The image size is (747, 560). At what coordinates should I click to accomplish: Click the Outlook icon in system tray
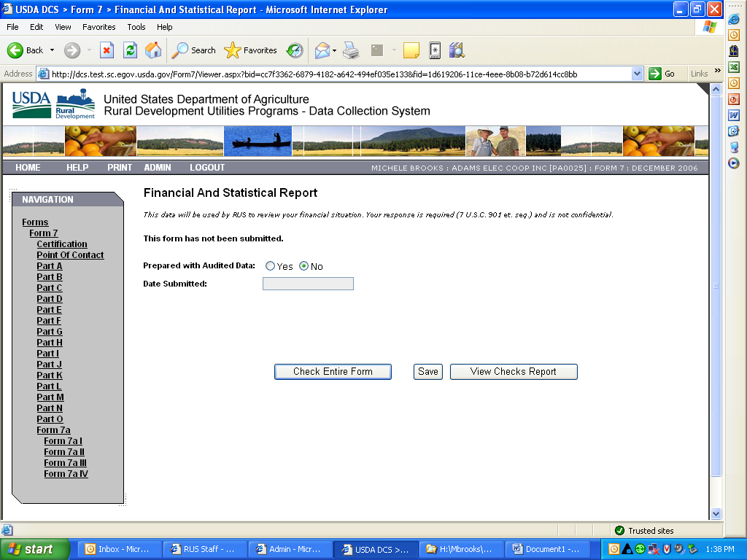click(x=614, y=549)
